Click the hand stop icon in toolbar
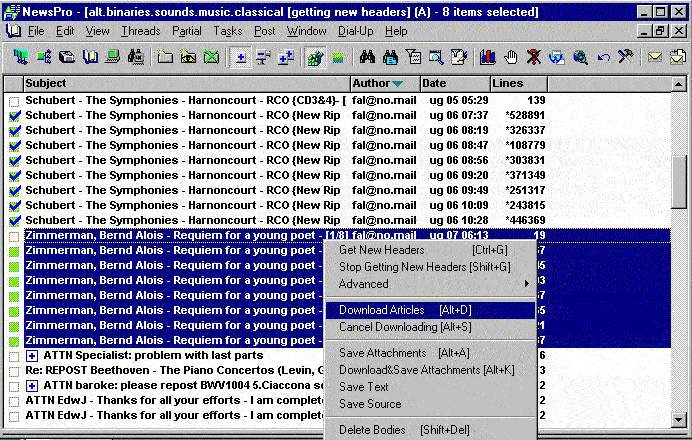The width and height of the screenshot is (692, 440). (x=511, y=57)
